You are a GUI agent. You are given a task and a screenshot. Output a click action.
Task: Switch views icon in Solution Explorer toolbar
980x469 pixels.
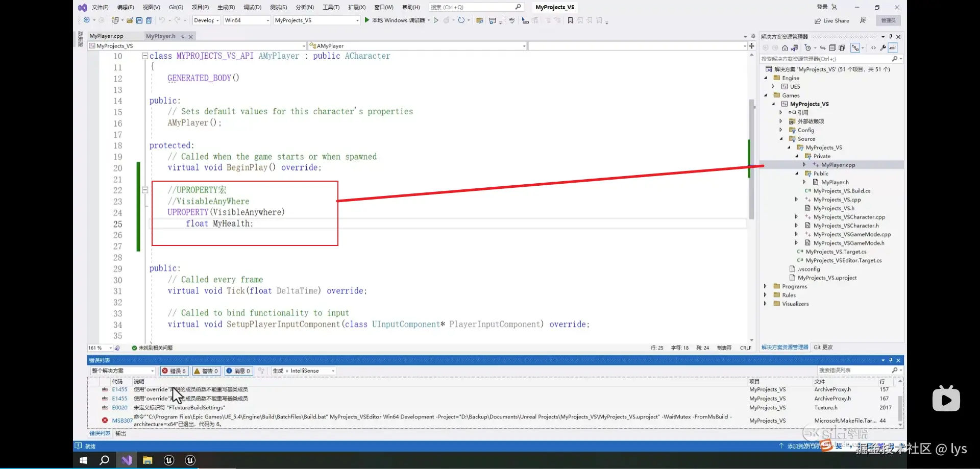click(795, 48)
